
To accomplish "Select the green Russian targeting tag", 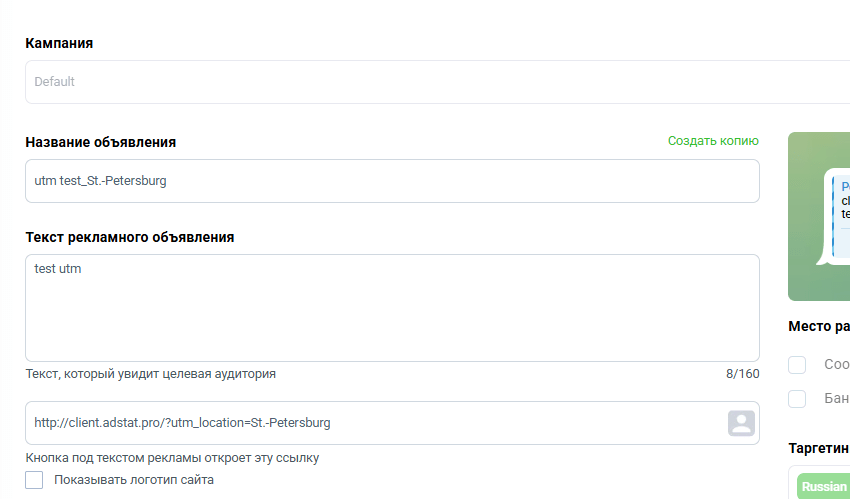I will pos(823,487).
